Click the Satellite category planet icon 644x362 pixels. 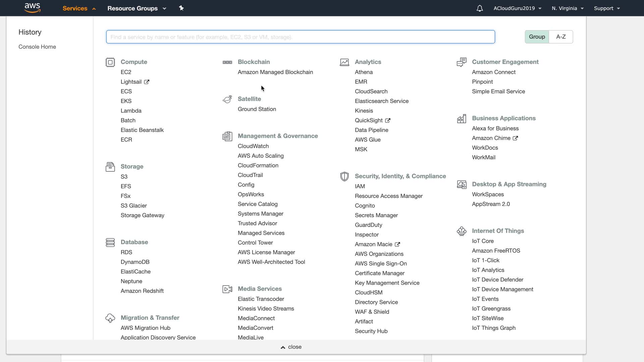[x=227, y=99]
